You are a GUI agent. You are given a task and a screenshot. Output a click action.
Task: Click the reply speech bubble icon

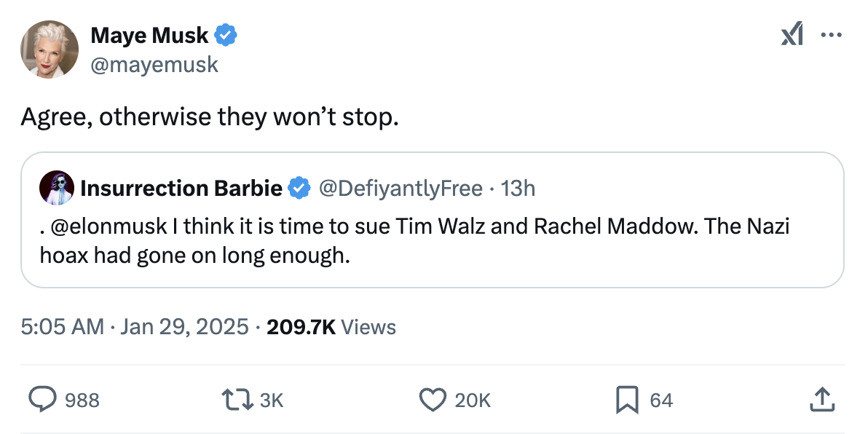click(x=43, y=399)
